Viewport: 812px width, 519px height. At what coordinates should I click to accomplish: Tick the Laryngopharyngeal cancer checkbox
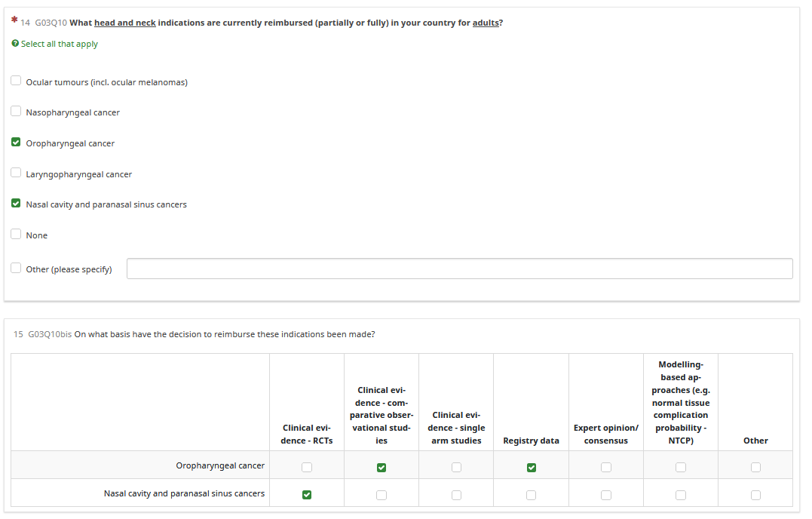16,173
